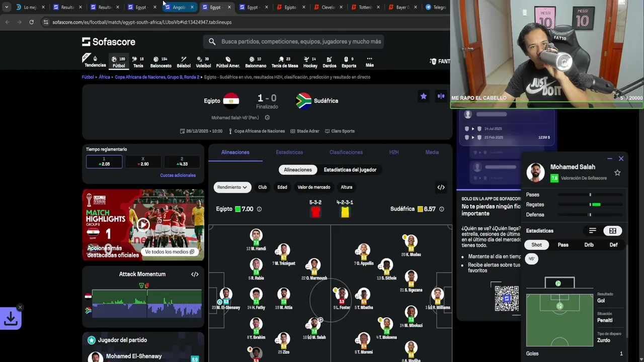Viewport: 644px width, 362px height.
Task: Switch to the H2H tab
Action: tap(394, 152)
